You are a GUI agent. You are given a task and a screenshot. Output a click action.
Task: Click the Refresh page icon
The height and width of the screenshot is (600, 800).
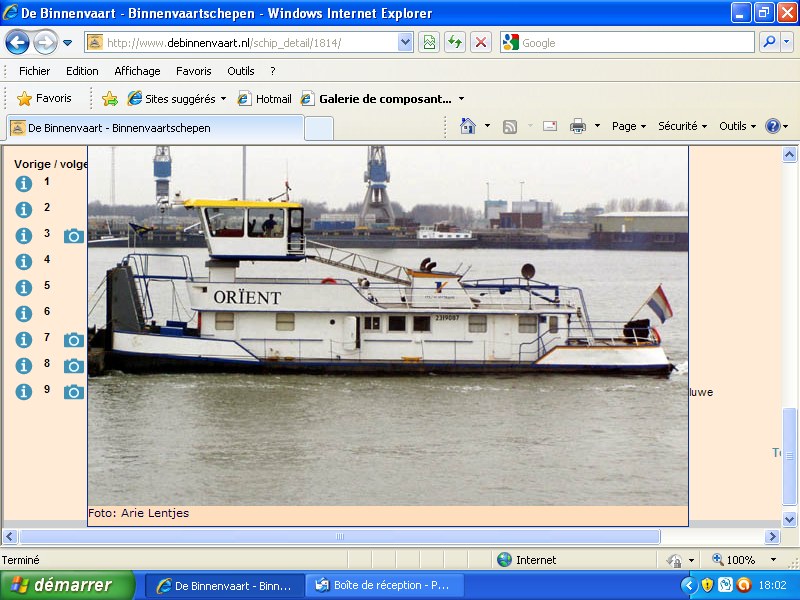click(x=455, y=42)
